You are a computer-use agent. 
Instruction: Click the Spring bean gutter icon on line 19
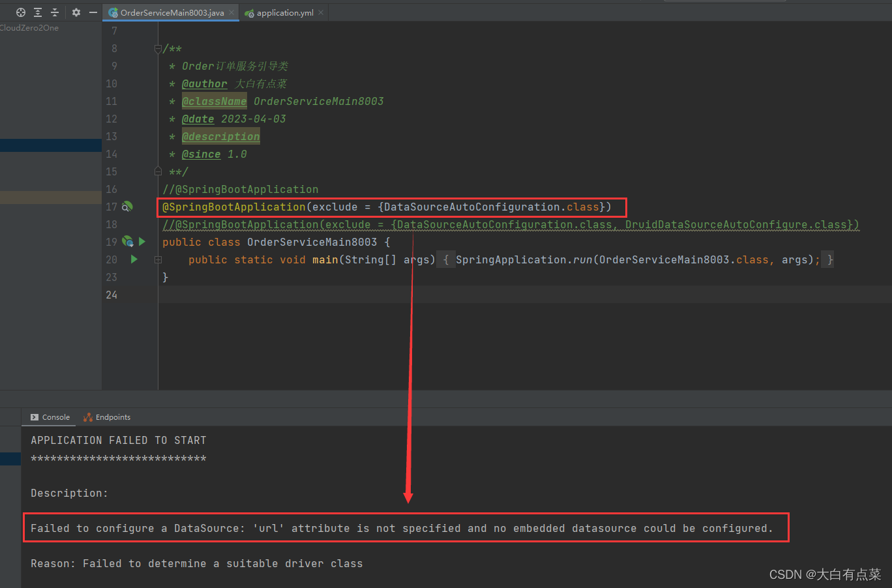128,242
